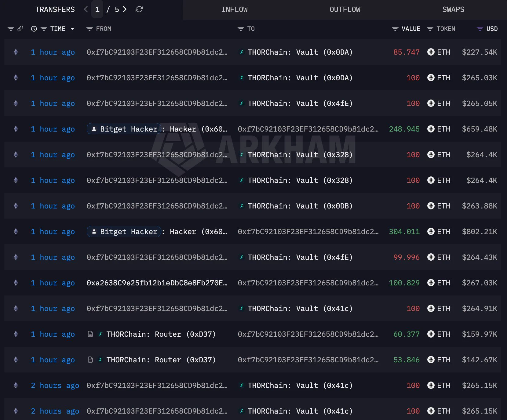507x420 pixels.
Task: Refresh the transfers list
Action: pyautogui.click(x=139, y=9)
